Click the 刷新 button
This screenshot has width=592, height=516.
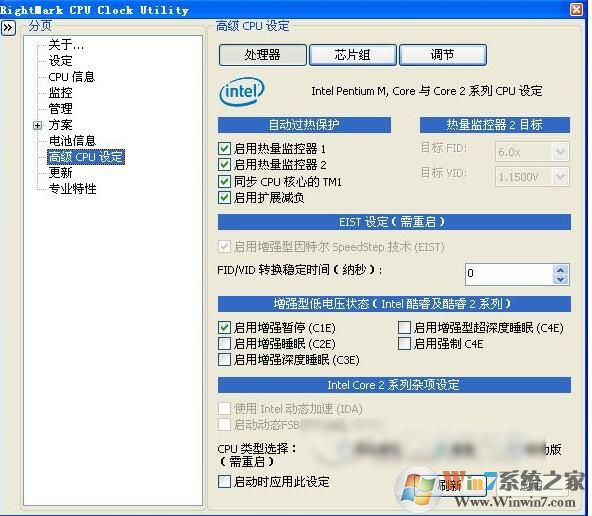[x=451, y=485]
